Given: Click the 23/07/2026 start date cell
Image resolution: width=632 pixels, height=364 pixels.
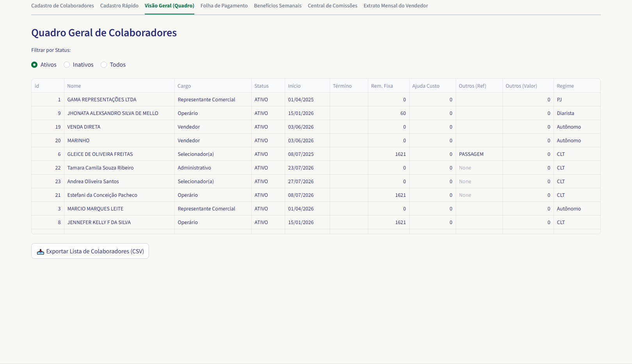Looking at the screenshot, I should [x=307, y=168].
